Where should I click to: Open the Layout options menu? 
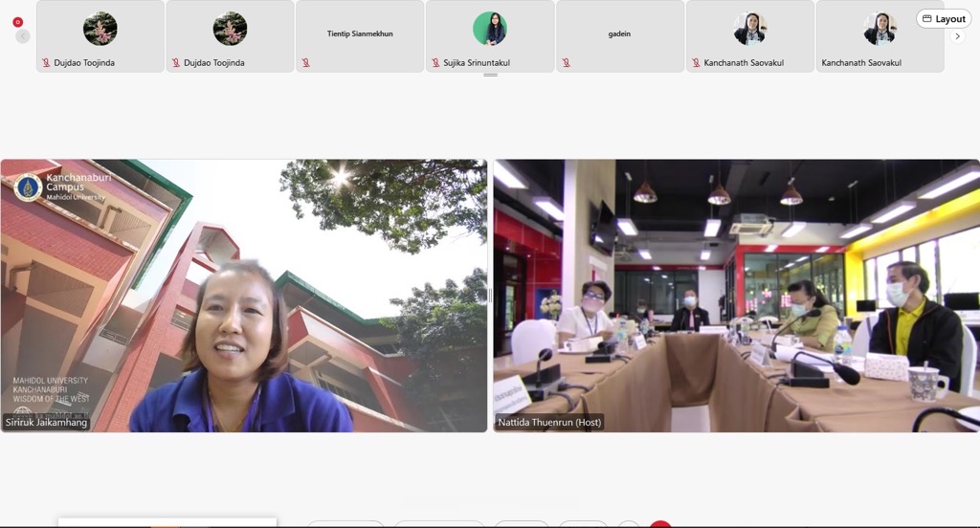tap(944, 19)
